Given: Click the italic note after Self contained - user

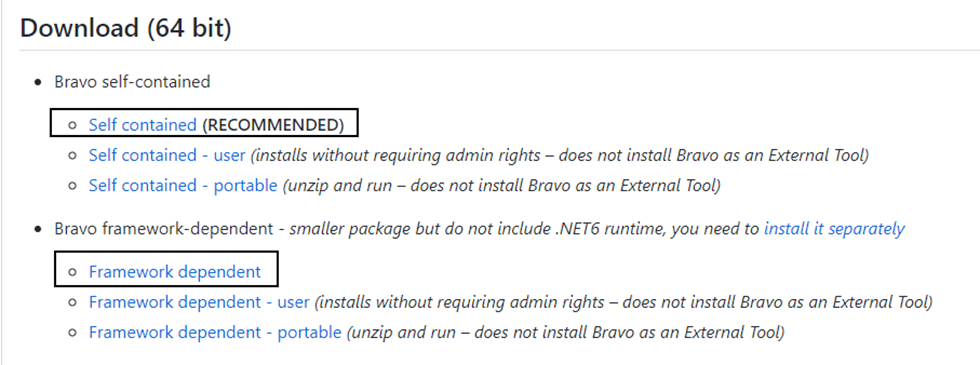Looking at the screenshot, I should (x=560, y=155).
